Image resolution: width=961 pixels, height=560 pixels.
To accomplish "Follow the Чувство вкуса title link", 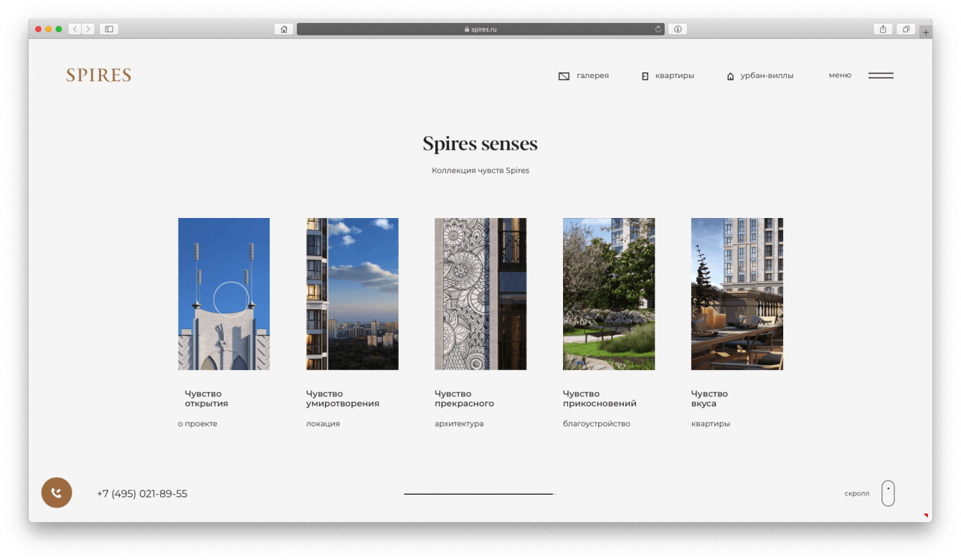I will [x=709, y=399].
